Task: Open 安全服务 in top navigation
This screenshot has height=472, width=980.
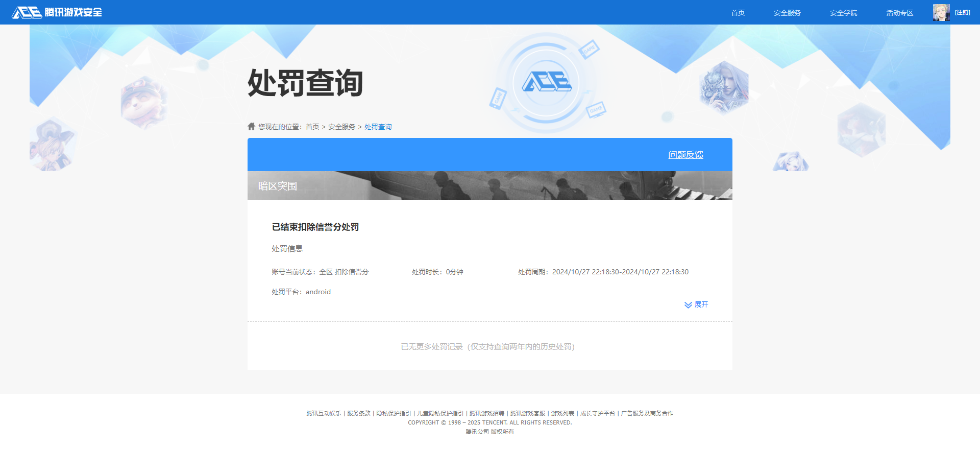Action: (x=787, y=12)
